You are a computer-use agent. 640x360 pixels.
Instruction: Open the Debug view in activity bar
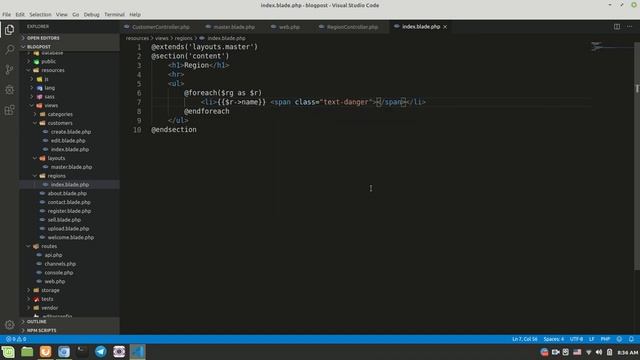(x=9, y=89)
